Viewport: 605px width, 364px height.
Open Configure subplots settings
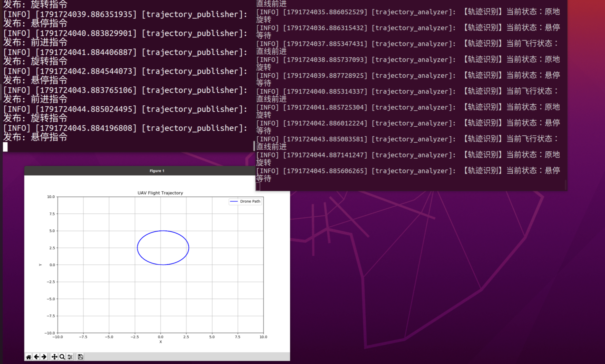70,357
